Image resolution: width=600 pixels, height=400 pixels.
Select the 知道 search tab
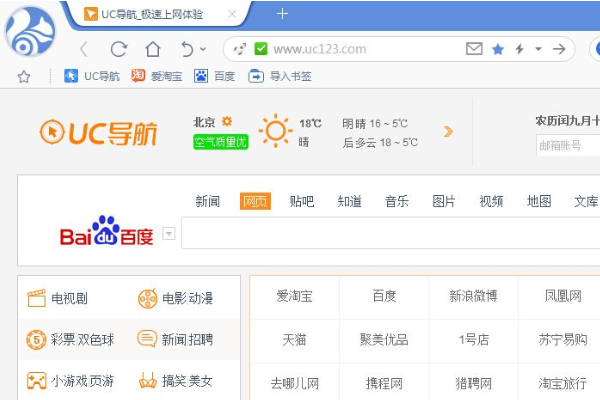click(349, 201)
